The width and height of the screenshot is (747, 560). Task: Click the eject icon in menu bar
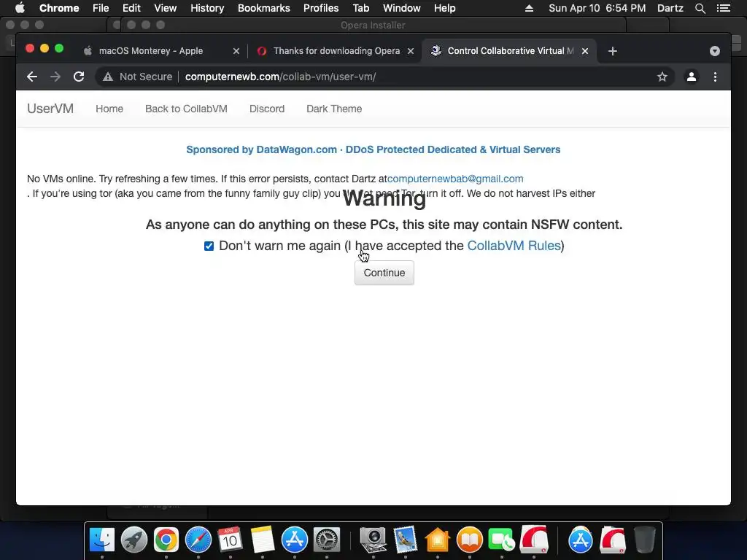click(529, 8)
